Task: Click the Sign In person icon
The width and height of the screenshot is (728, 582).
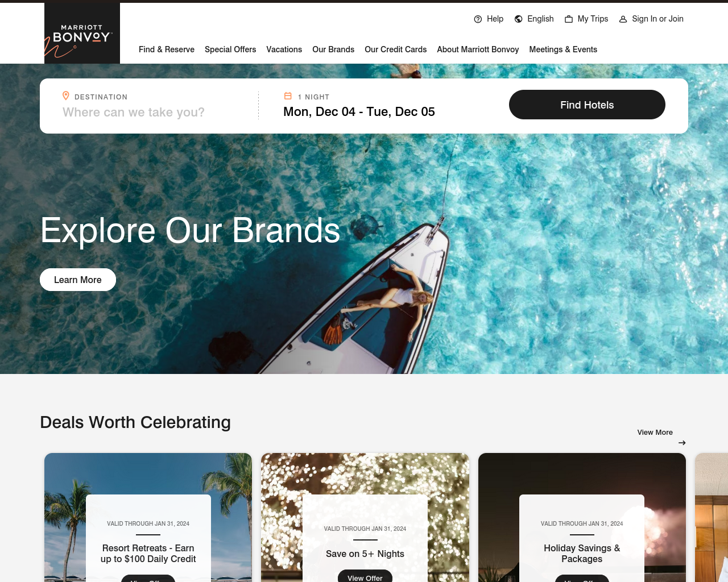Action: point(623,19)
